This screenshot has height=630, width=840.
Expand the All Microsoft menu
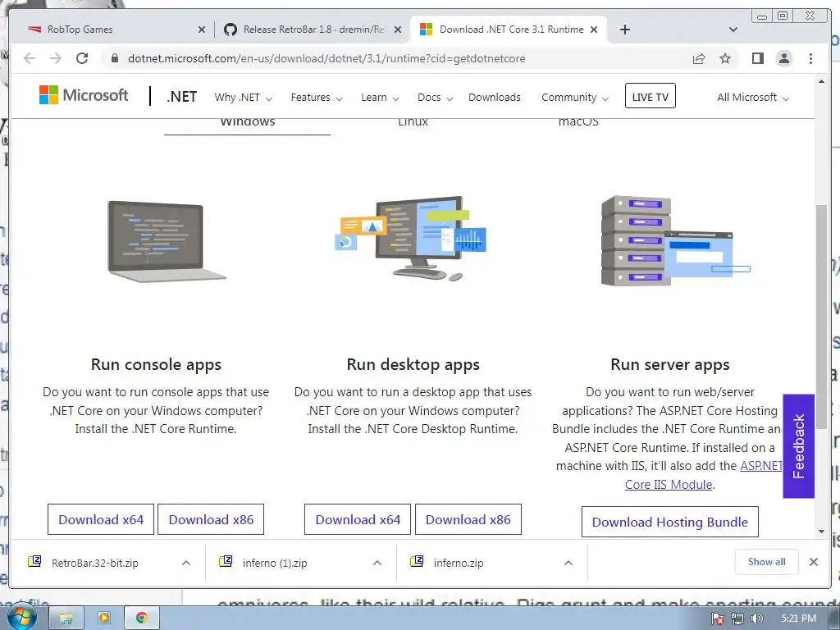coord(753,98)
